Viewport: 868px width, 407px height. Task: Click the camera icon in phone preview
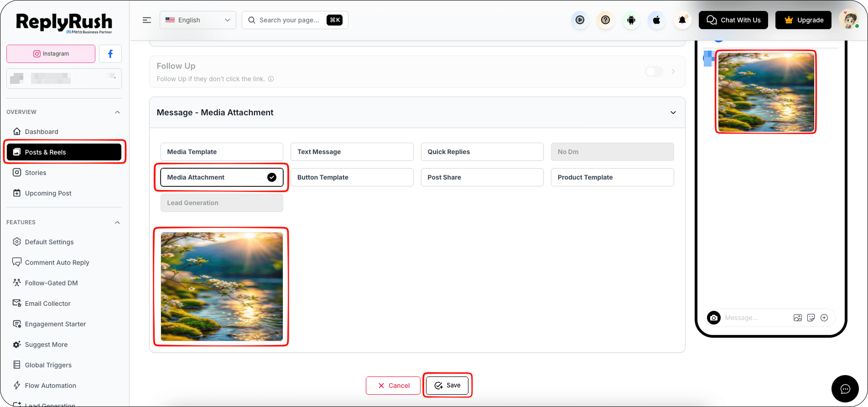[x=714, y=318]
